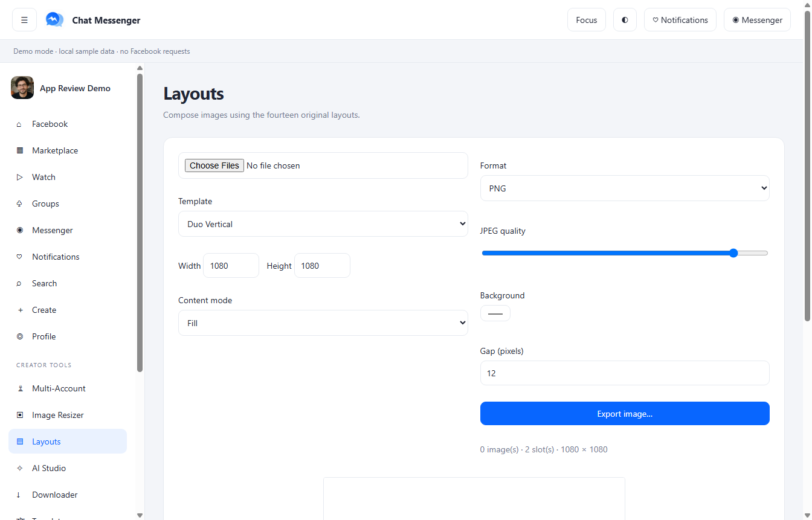Click the Gap pixels input
Image resolution: width=812 pixels, height=520 pixels.
pos(625,373)
